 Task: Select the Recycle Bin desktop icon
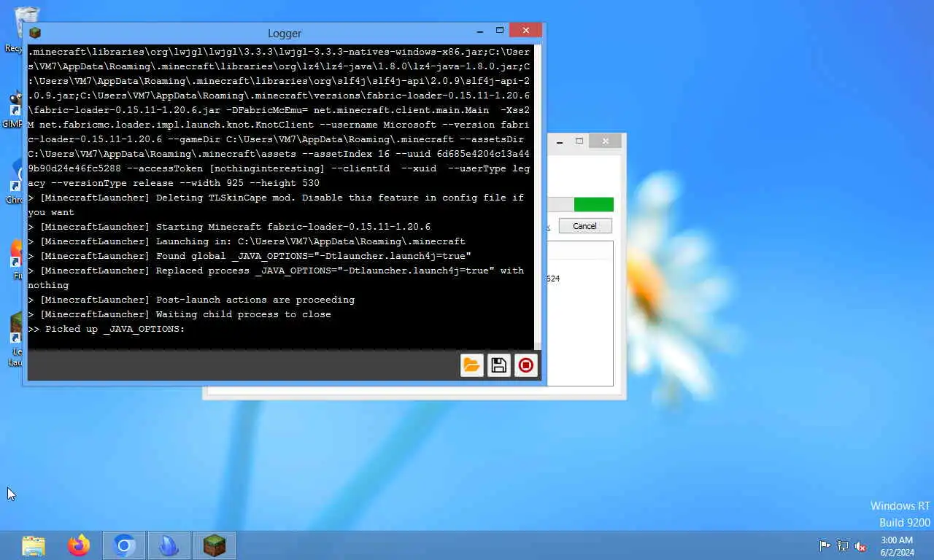pyautogui.click(x=26, y=29)
